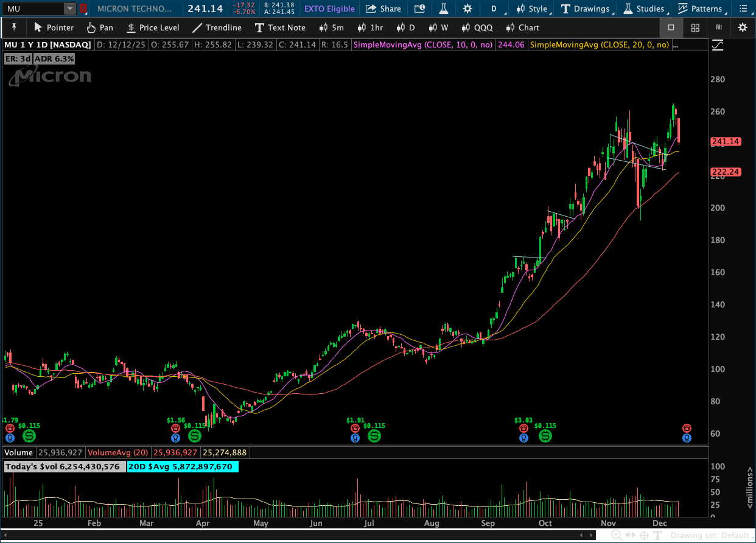Toggle the pin icon on the drawing toolbar
756x543 pixels.
click(x=14, y=27)
